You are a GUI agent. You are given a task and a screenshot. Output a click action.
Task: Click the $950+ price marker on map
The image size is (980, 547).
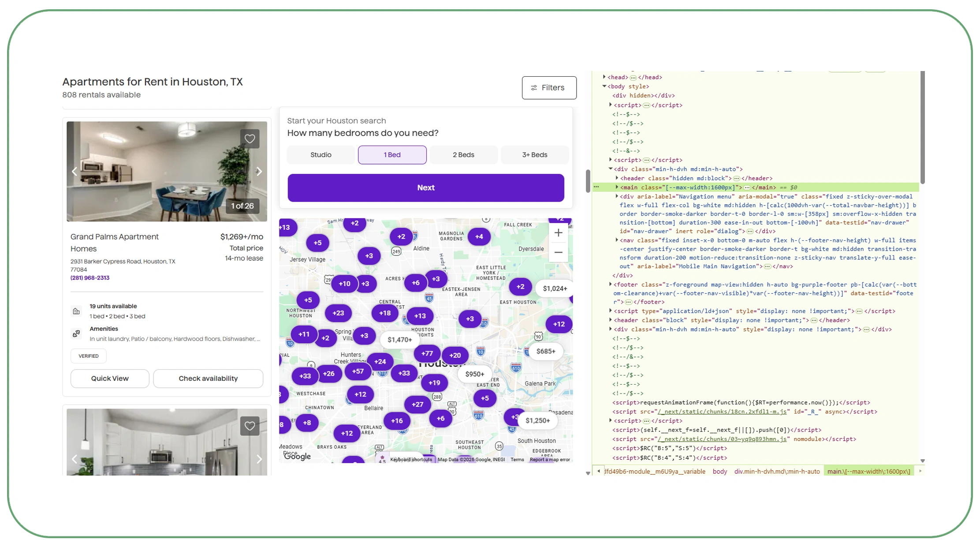point(475,374)
